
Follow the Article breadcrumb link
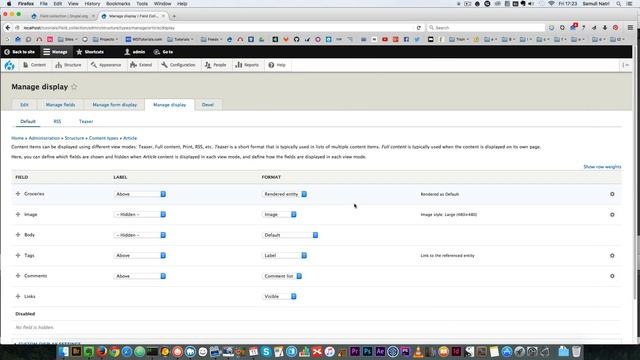tap(130, 138)
